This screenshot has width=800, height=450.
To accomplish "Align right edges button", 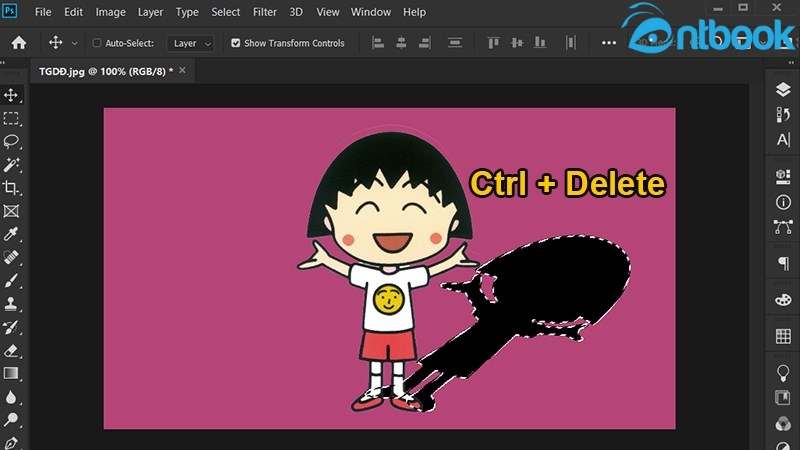I will 424,43.
